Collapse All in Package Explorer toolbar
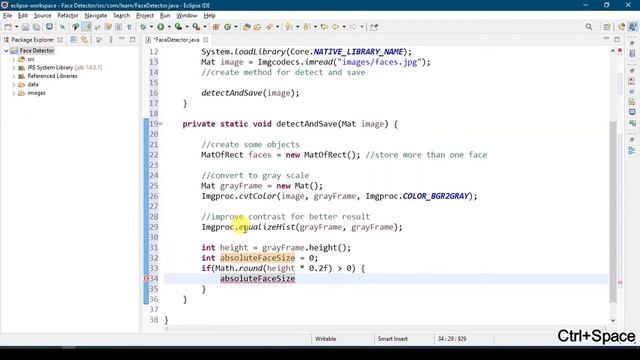 [x=73, y=40]
